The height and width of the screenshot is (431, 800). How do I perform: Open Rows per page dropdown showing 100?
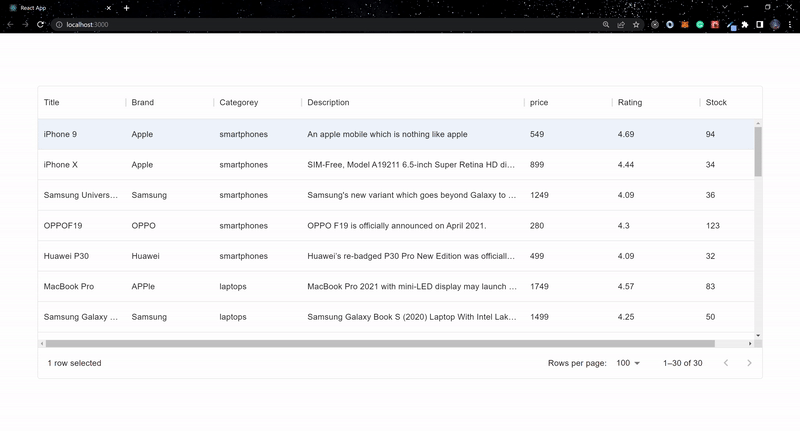(x=628, y=363)
